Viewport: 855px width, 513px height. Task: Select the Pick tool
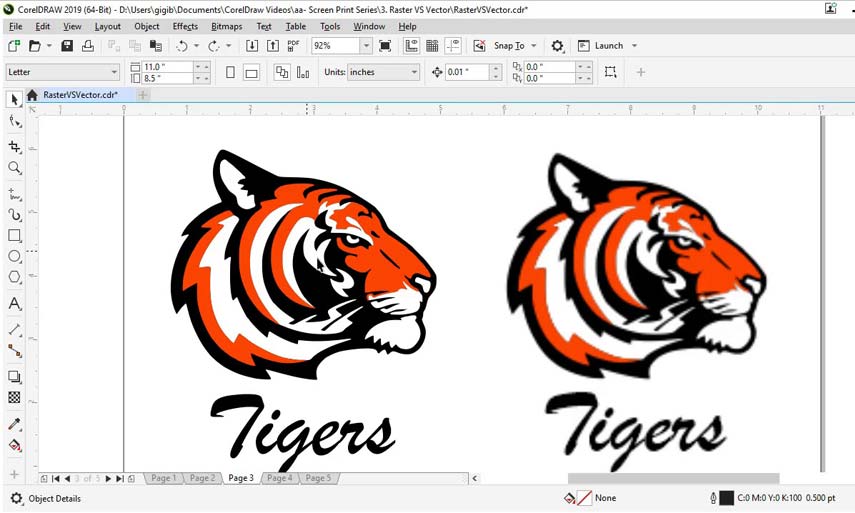point(14,99)
